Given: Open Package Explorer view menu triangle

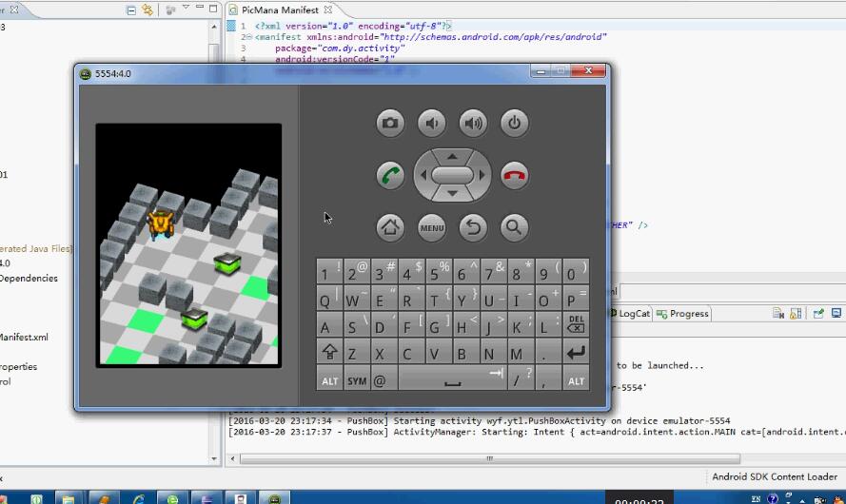Looking at the screenshot, I should (187, 7).
